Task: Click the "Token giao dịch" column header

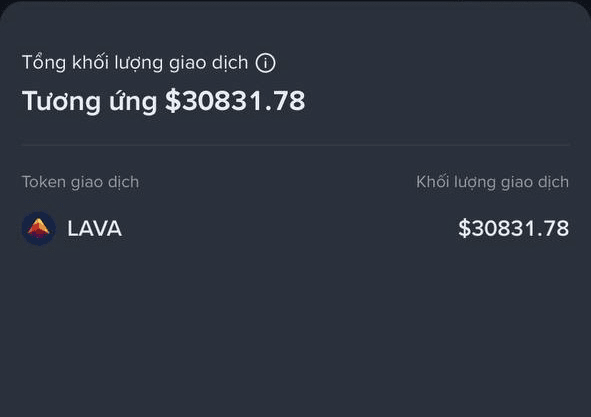Action: 80,182
